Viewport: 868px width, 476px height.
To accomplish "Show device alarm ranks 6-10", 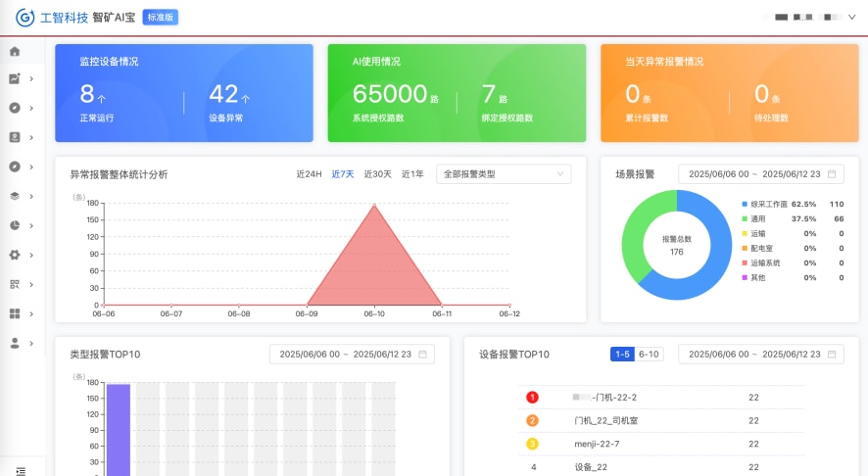I will point(649,355).
